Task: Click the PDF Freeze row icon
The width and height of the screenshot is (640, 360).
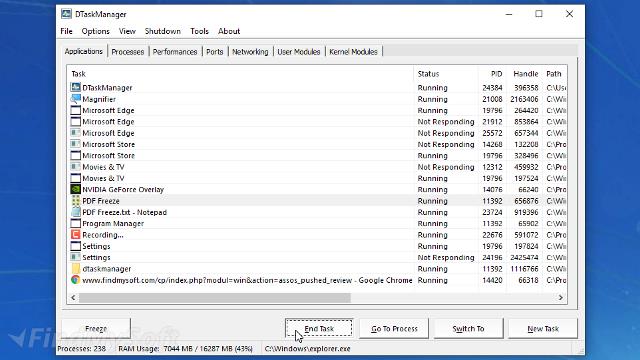Action: click(76, 201)
